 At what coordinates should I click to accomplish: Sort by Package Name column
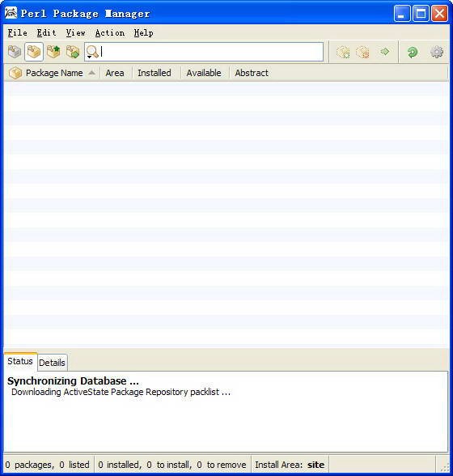(x=54, y=73)
